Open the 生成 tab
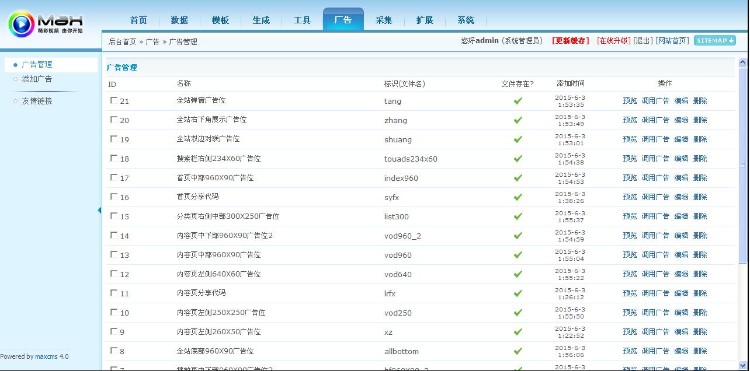This screenshot has width=750, height=371. pyautogui.click(x=261, y=20)
